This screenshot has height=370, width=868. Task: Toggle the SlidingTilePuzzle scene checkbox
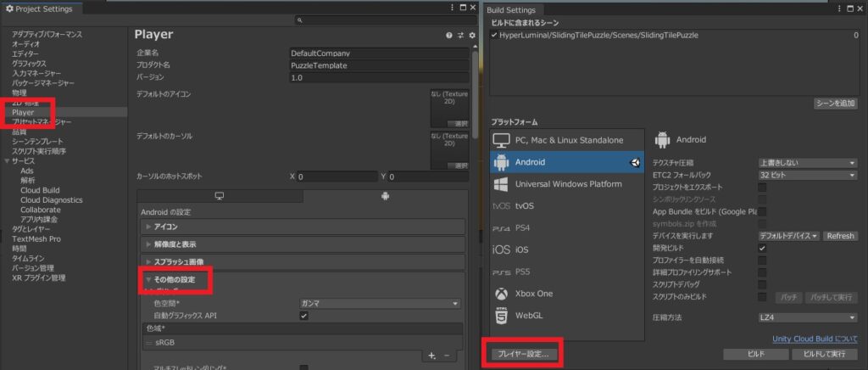(x=494, y=35)
